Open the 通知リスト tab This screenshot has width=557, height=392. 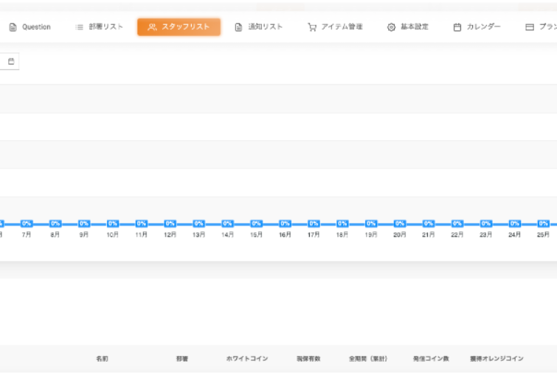[259, 27]
